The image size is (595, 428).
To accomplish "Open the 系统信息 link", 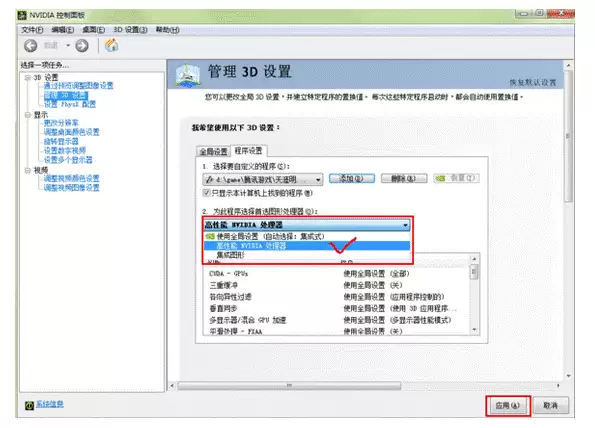I will pyautogui.click(x=50, y=404).
